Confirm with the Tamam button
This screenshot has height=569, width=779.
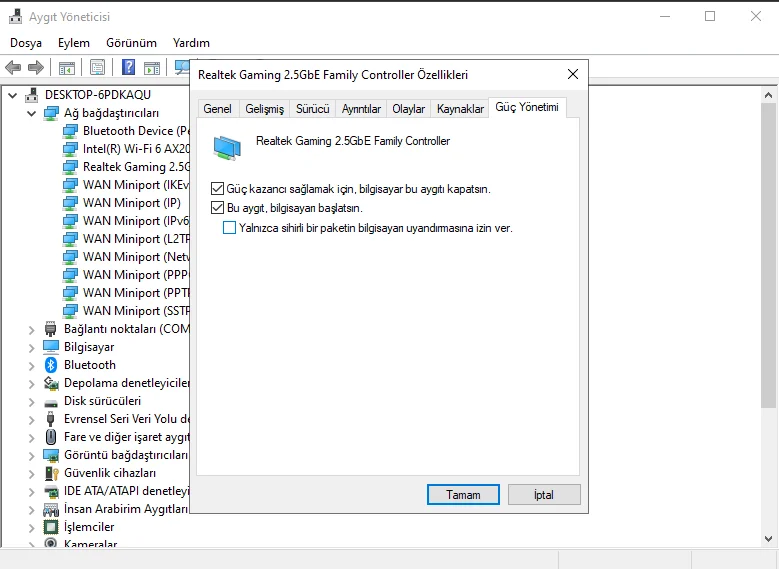463,495
